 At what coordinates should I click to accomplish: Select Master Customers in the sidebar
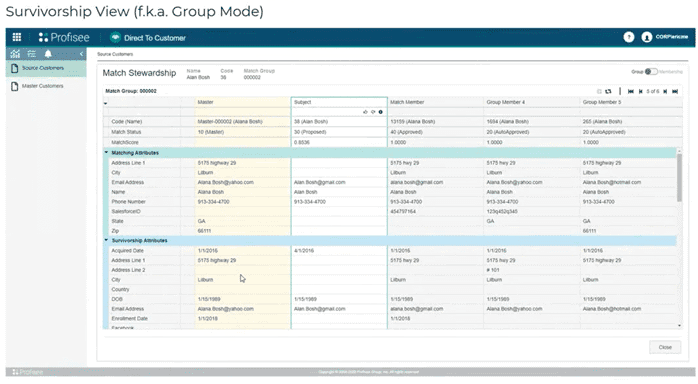tap(46, 86)
